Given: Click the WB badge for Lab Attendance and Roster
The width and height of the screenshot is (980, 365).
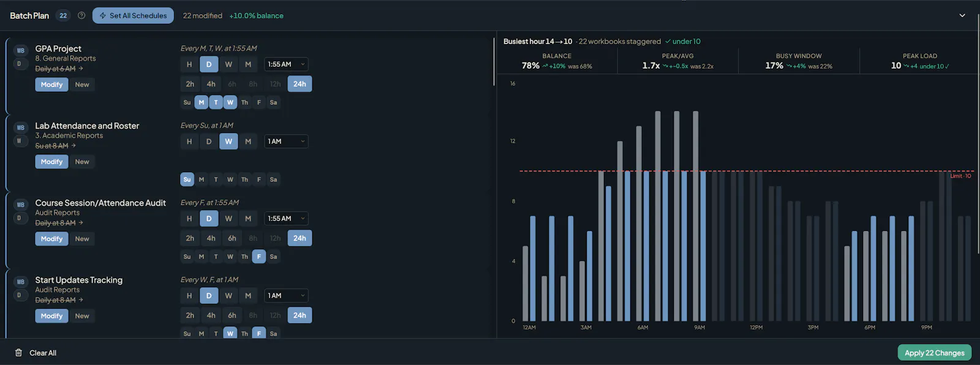Looking at the screenshot, I should (21, 128).
